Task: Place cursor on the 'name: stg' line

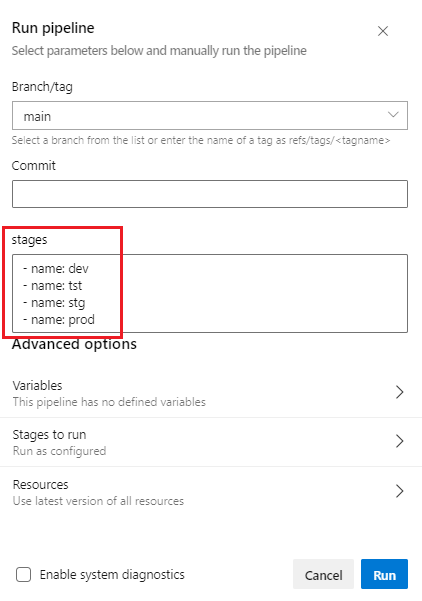Action: tap(54, 303)
